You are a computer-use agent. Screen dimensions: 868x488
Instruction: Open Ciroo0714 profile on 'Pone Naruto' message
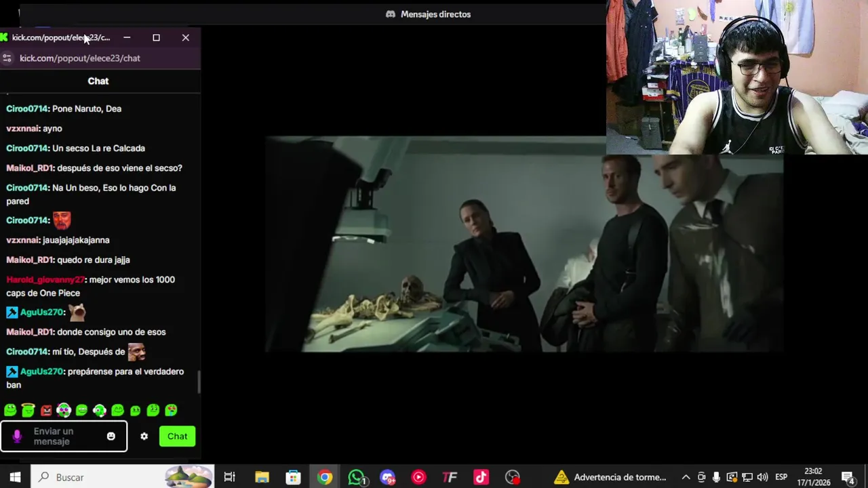27,109
